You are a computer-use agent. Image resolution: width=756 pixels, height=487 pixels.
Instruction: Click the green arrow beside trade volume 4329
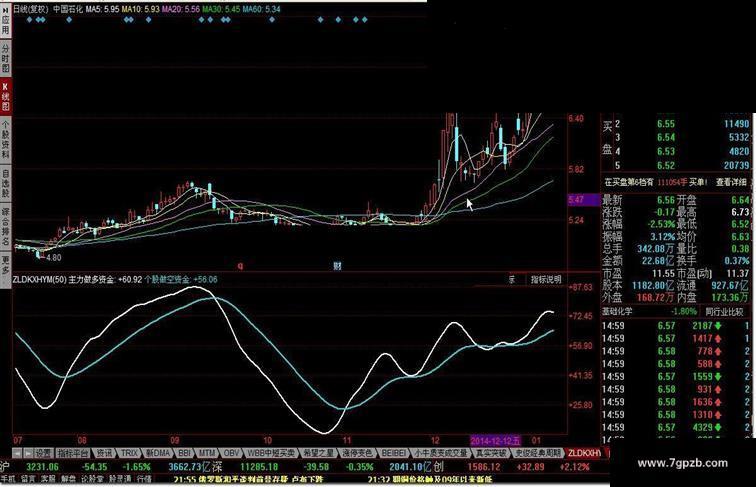(x=718, y=427)
